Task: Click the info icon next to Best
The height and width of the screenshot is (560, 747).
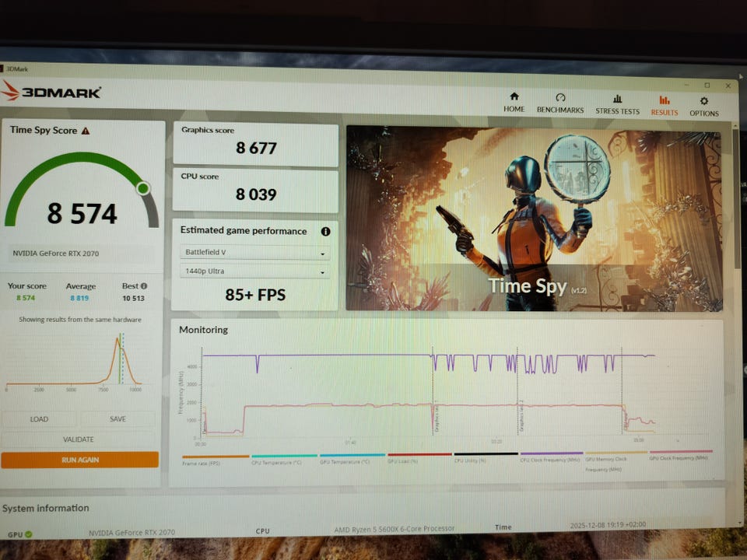Action: click(144, 286)
